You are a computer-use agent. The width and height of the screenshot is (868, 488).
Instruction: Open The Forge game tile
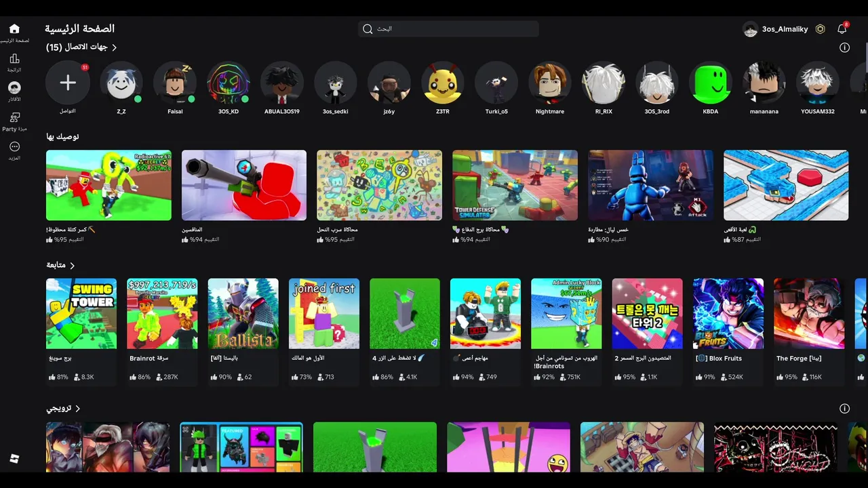pos(809,314)
